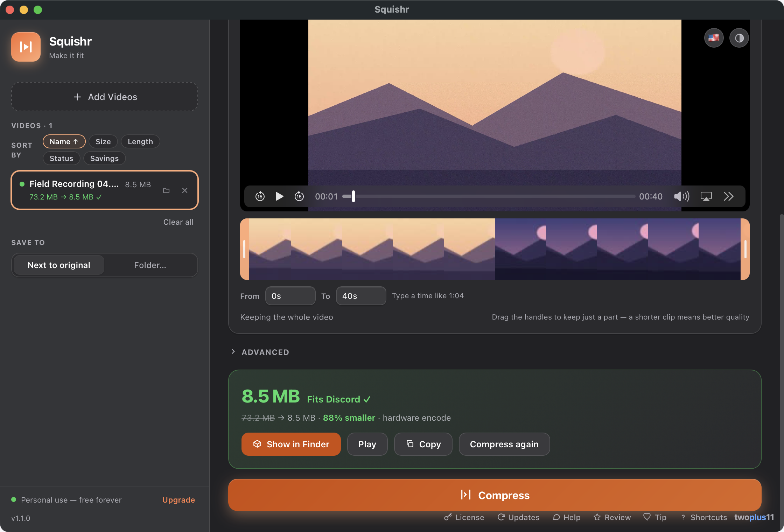This screenshot has height=532, width=784.
Task: Click the 88% smaller text
Action: 349,418
